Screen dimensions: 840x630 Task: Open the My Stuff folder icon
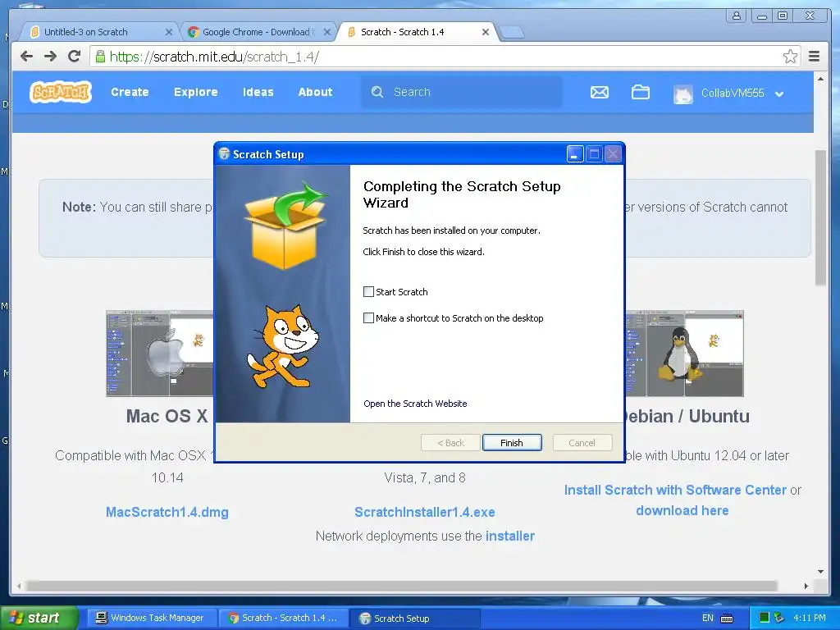click(640, 92)
